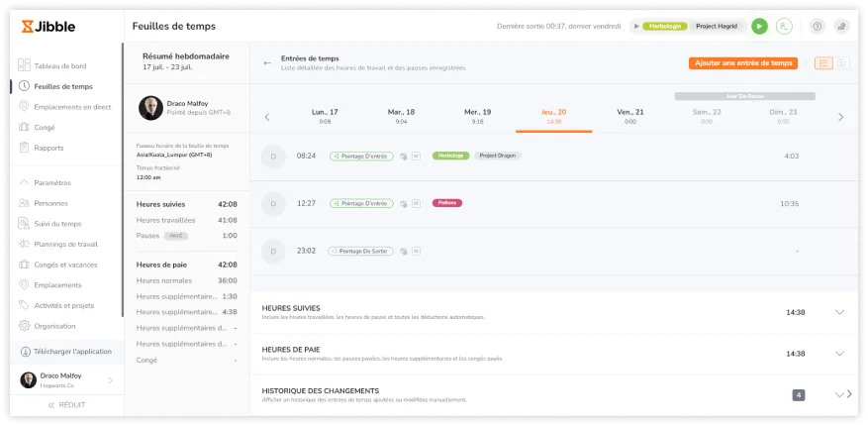Click Télécharger l'application

click(66, 352)
